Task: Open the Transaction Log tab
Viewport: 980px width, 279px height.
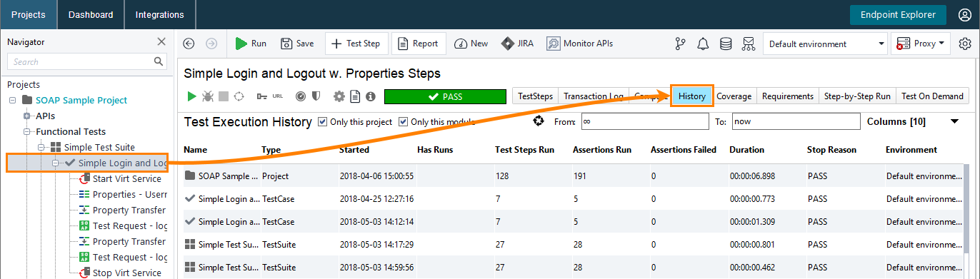Action: coord(594,96)
